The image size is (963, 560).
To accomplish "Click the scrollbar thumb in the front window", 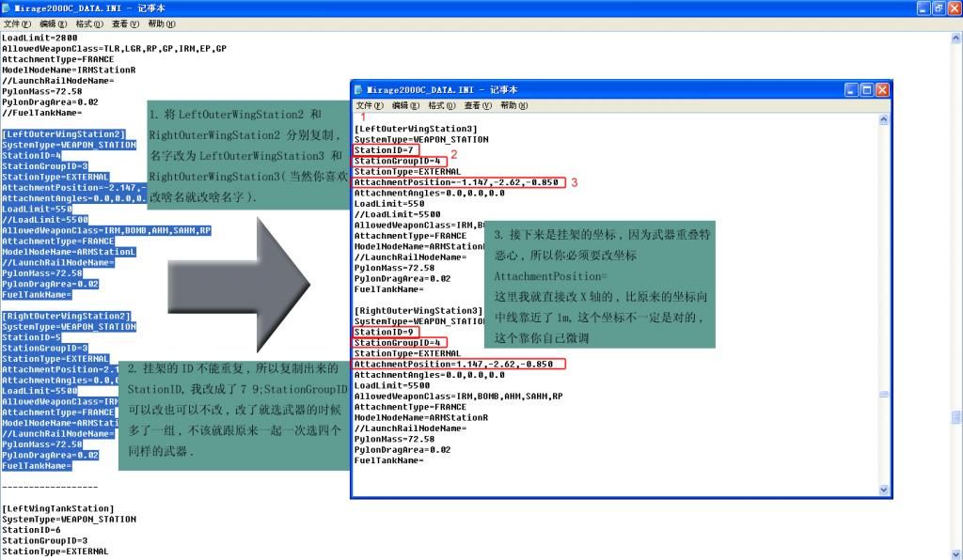I will (884, 395).
